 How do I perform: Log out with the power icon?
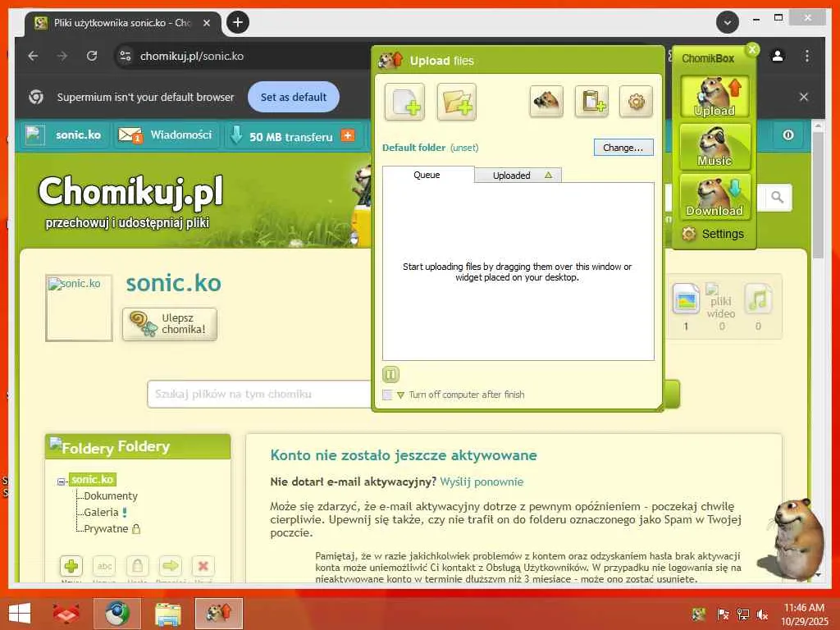click(788, 135)
